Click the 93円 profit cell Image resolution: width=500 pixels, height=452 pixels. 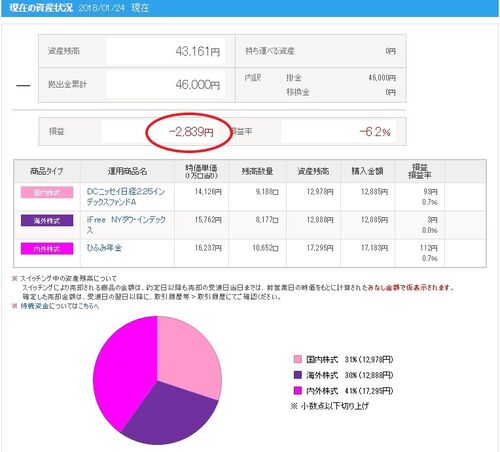pos(430,192)
